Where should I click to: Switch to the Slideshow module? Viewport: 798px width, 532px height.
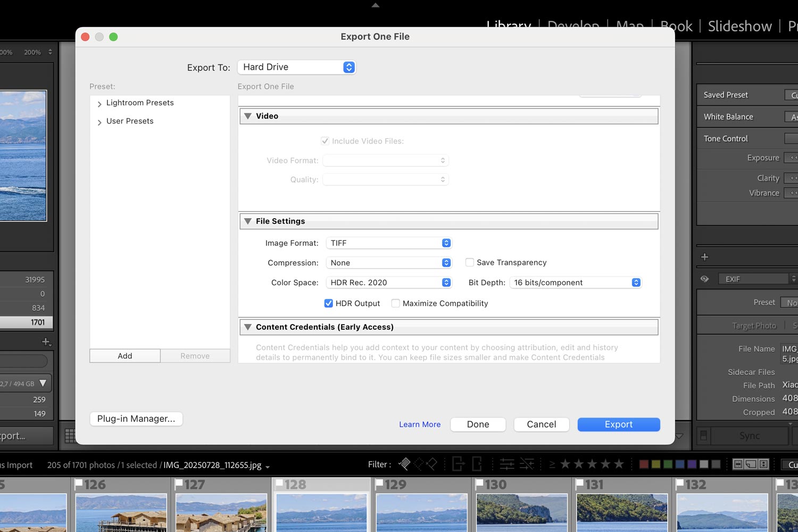739,27
